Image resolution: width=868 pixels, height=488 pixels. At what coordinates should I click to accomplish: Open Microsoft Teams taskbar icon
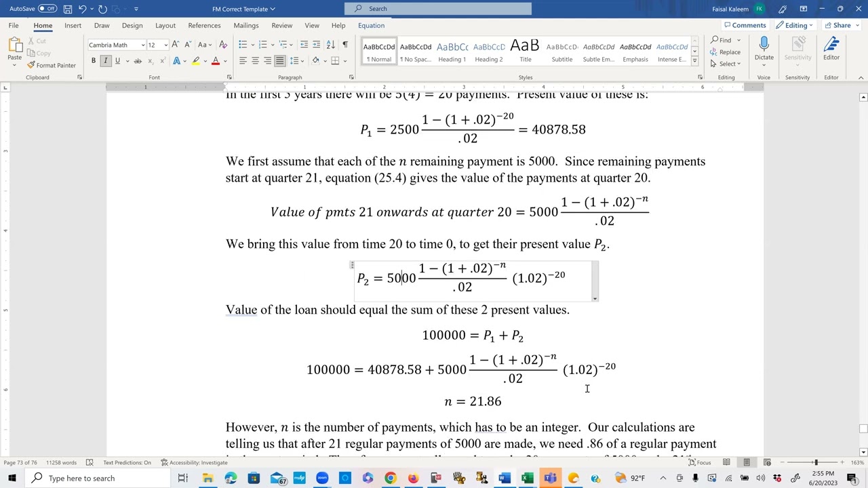(550, 478)
